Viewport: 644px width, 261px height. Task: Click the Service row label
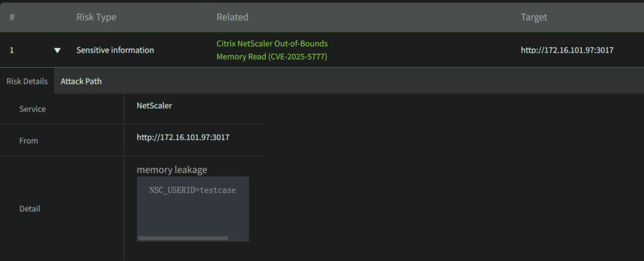point(32,109)
